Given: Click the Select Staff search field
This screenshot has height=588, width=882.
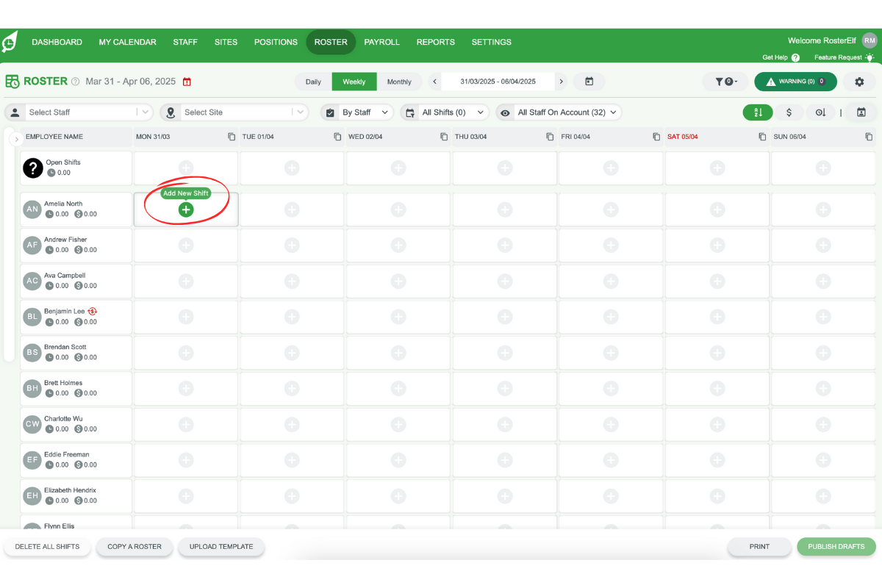Looking at the screenshot, I should point(81,112).
